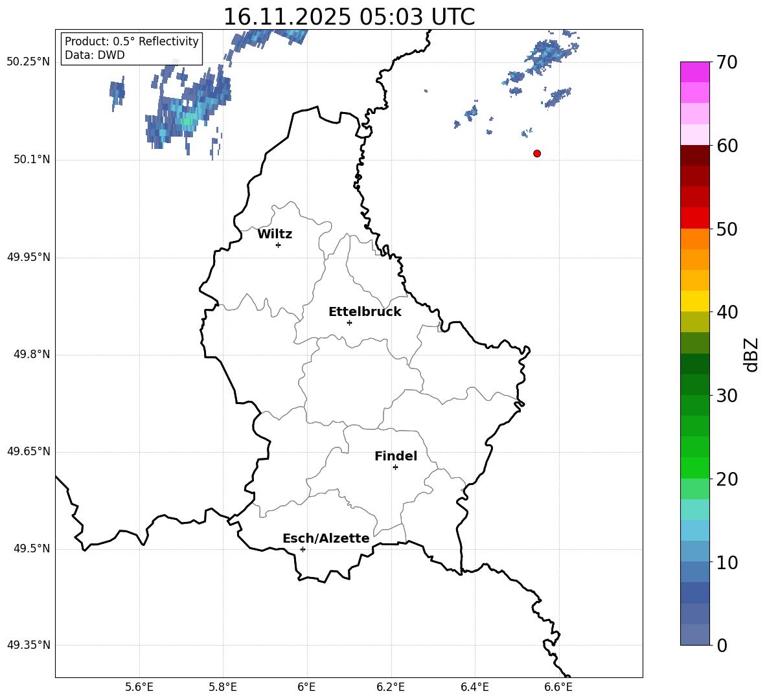
Task: Click the Data: DWD text
Action: 95,55
